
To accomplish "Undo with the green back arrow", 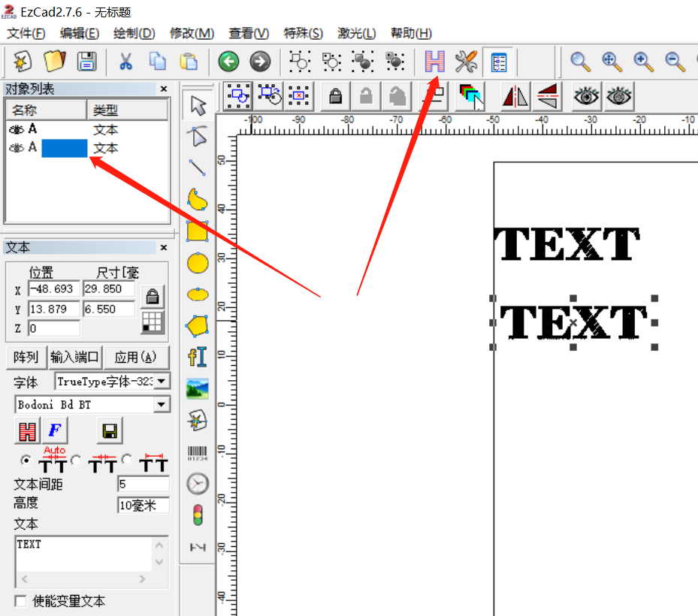I will tap(228, 62).
